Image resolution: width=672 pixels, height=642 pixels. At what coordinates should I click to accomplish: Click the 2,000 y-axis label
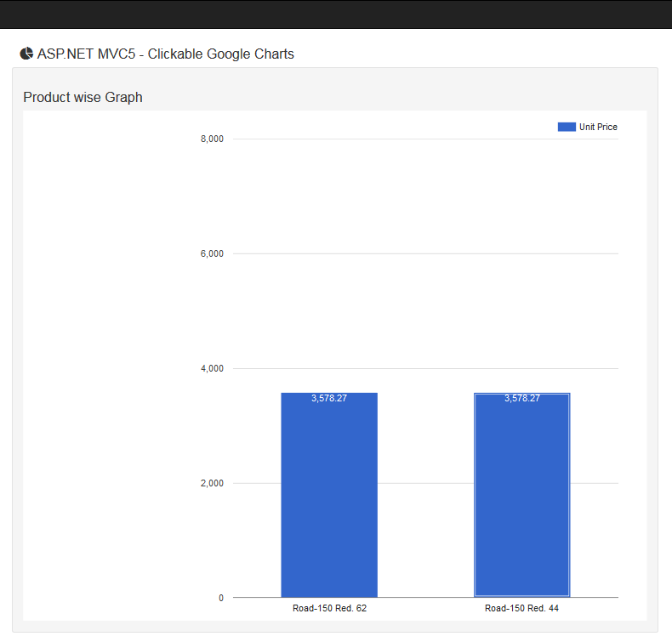tap(212, 483)
